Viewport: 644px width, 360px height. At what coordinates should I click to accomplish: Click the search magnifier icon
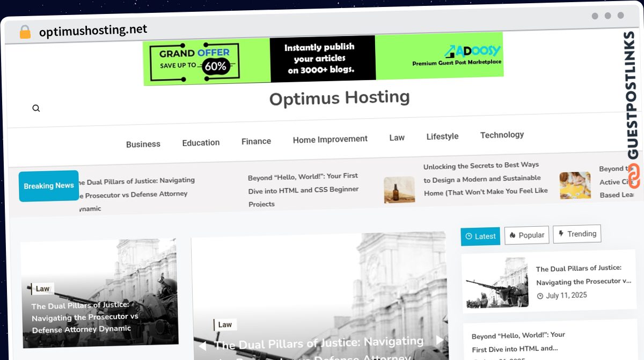[36, 108]
